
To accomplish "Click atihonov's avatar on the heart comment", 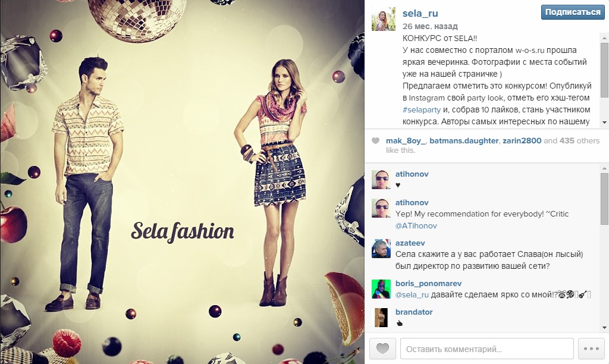I will click(381, 180).
